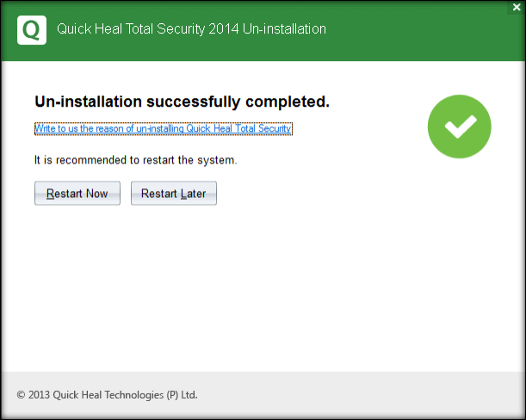Choose Restart Later
526x420 pixels.
[x=173, y=194]
